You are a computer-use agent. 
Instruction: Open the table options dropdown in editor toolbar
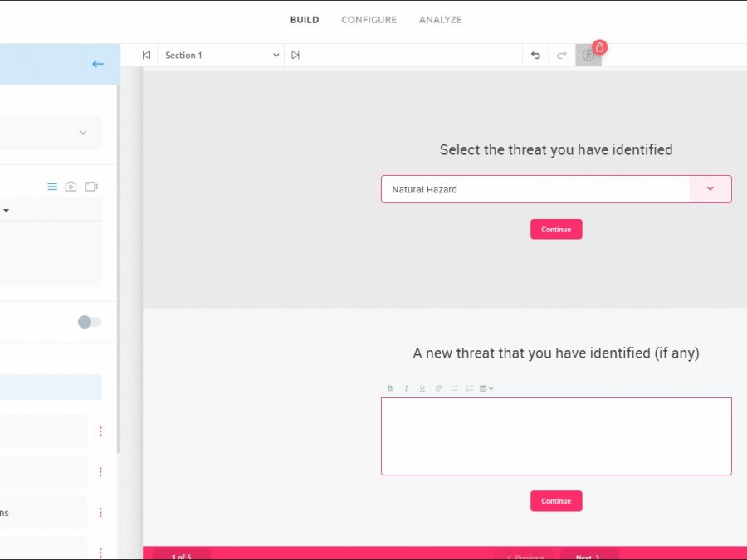point(486,388)
